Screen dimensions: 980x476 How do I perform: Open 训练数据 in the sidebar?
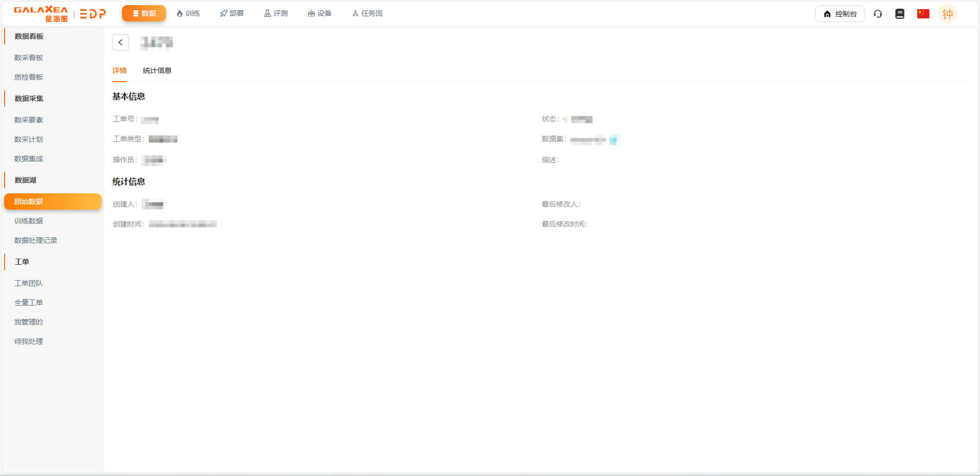(x=28, y=221)
